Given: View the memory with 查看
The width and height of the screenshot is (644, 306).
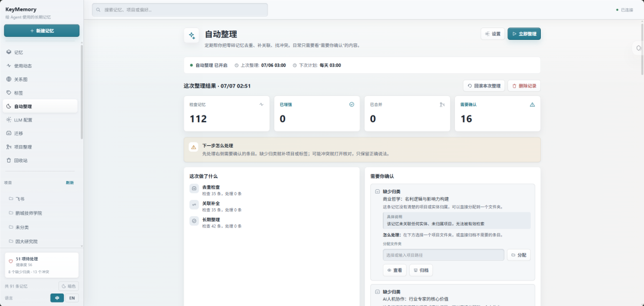Looking at the screenshot, I should pyautogui.click(x=395, y=270).
